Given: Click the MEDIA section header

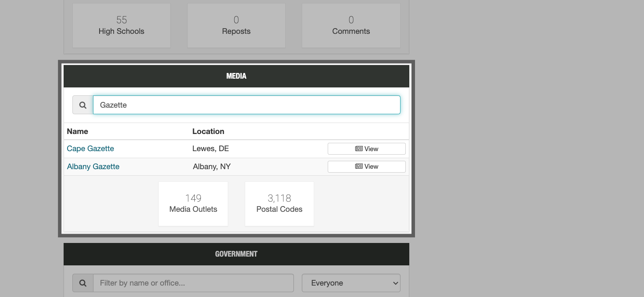Looking at the screenshot, I should 236,76.
